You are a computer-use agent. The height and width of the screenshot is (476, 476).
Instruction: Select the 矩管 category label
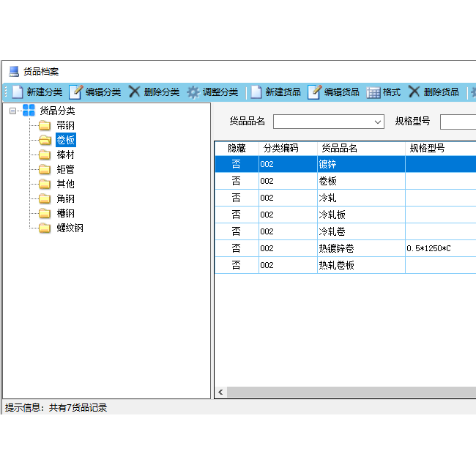click(66, 169)
